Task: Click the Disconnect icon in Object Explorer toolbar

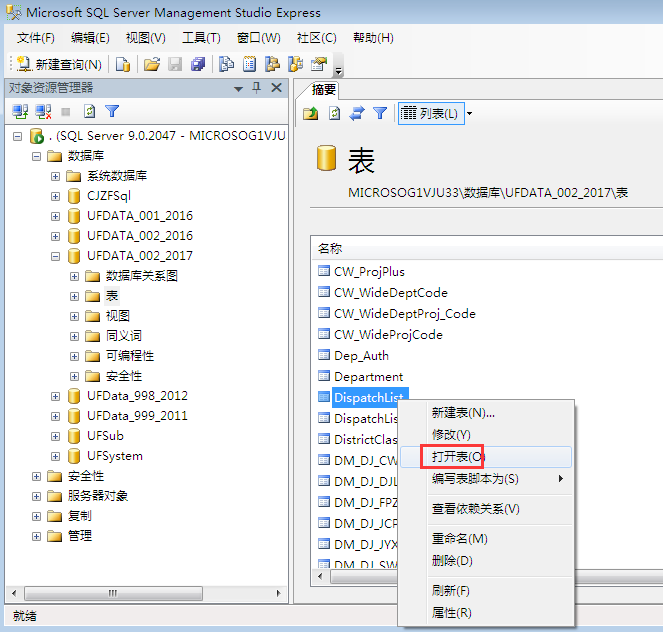Action: pos(43,112)
